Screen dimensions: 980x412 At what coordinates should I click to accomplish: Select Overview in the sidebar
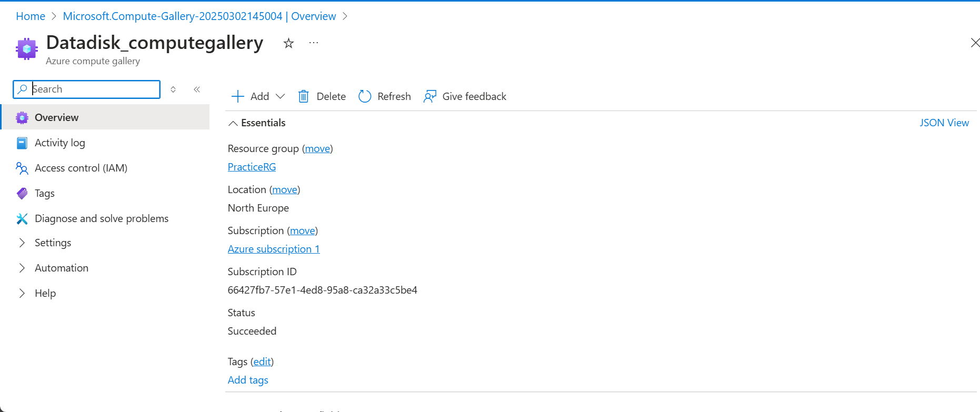click(105, 117)
